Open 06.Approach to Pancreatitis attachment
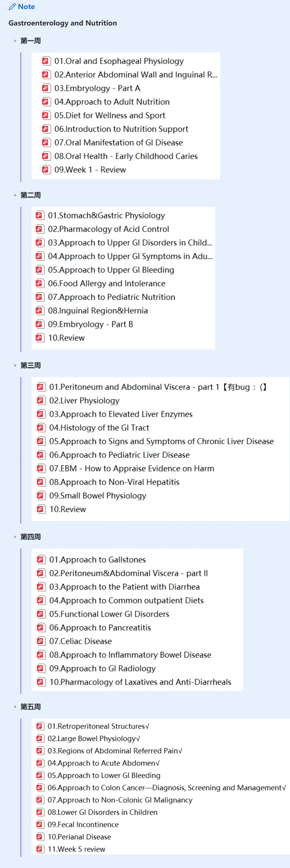The width and height of the screenshot is (290, 868). click(x=100, y=627)
